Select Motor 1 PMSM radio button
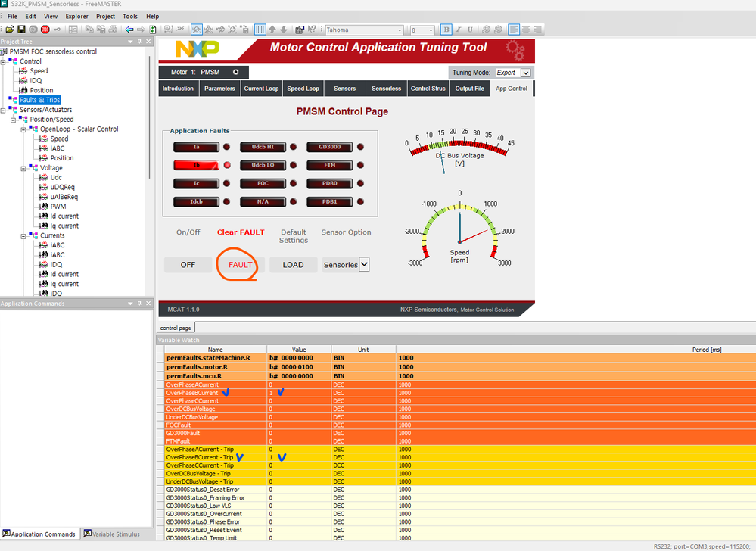The height and width of the screenshot is (551, 756). (x=236, y=72)
